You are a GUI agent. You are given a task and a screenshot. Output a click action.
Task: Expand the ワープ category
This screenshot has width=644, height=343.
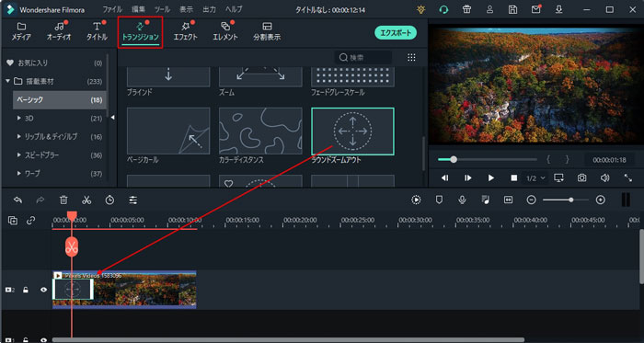click(x=19, y=174)
